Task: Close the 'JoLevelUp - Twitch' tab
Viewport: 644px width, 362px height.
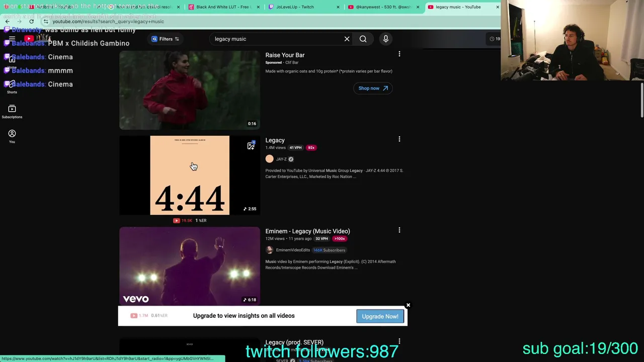Action: pyautogui.click(x=338, y=7)
